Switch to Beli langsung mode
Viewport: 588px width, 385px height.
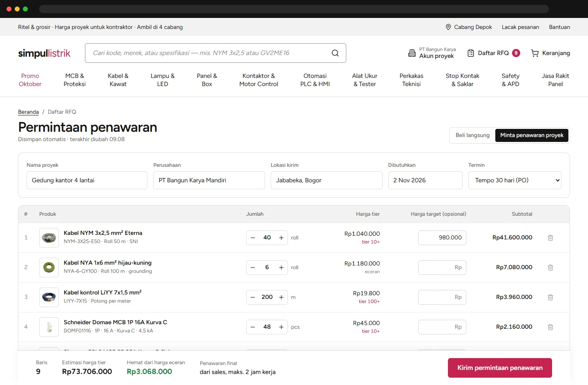(x=472, y=135)
